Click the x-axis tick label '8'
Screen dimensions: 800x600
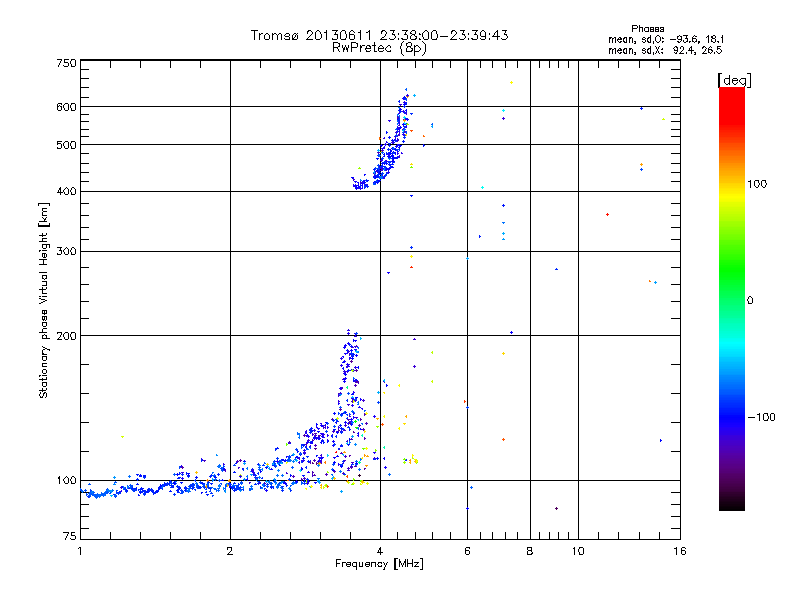[530, 551]
